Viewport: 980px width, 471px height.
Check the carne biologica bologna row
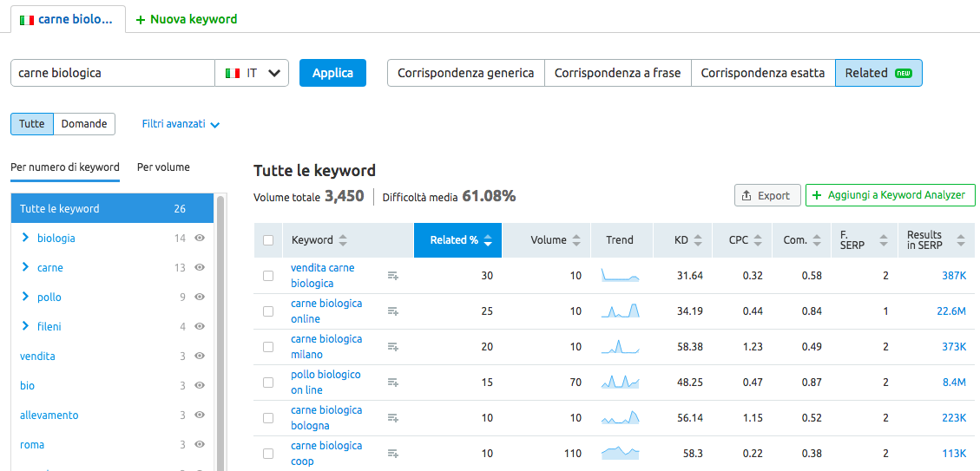point(268,418)
